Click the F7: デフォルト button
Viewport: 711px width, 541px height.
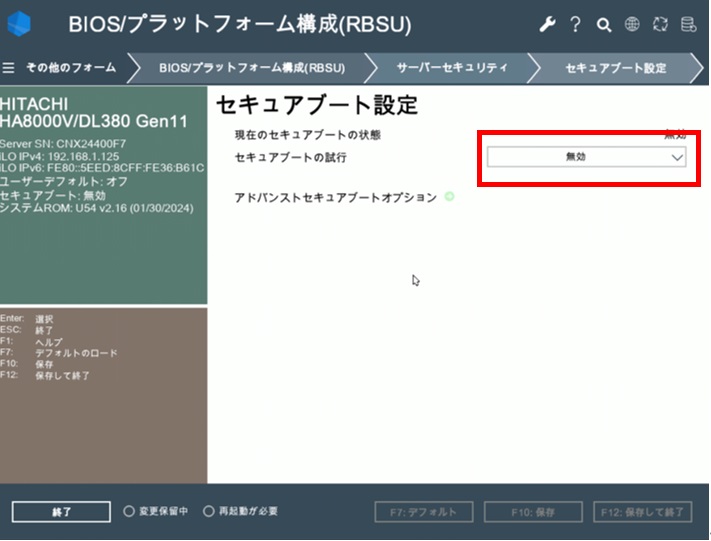pos(423,512)
